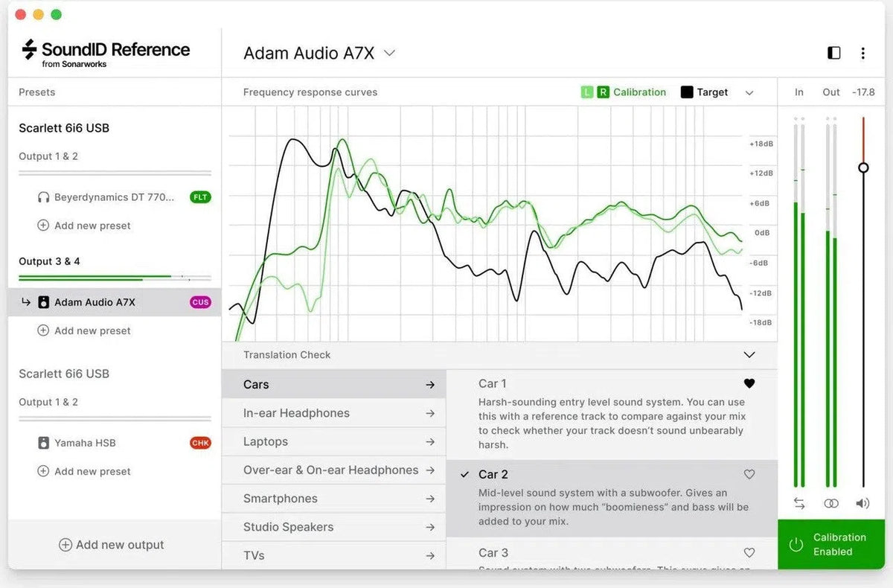The image size is (893, 588).
Task: Select the Laptops category
Action: (266, 441)
